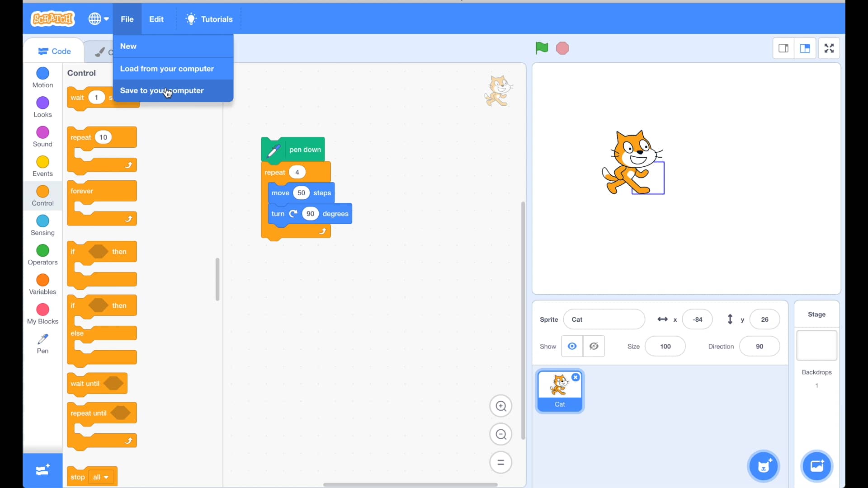Expand the File menu dropdown
This screenshot has height=488, width=868.
(127, 19)
